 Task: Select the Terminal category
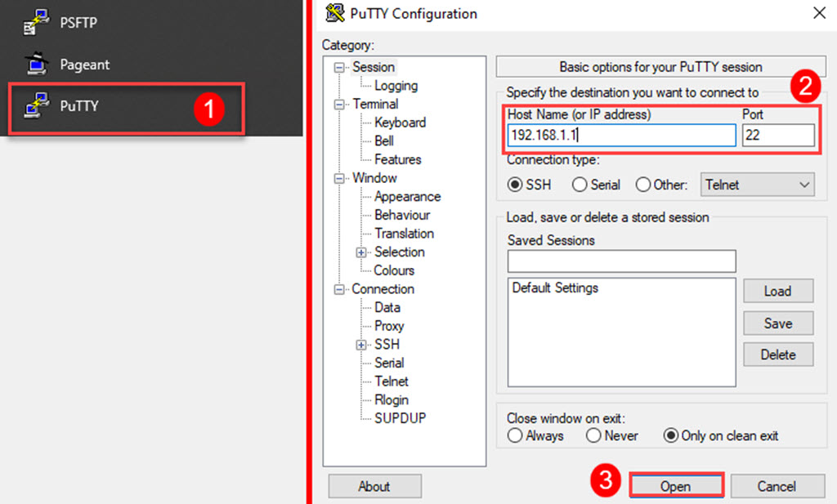point(374,104)
